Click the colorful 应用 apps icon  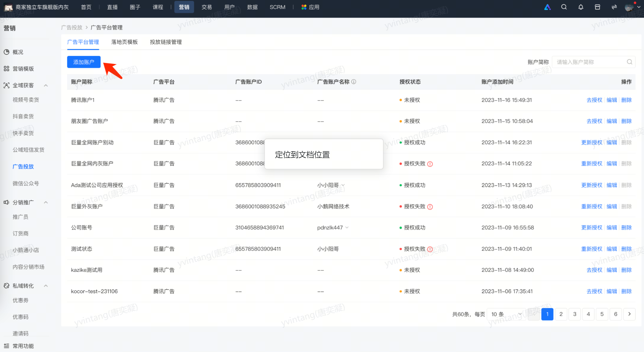(x=304, y=7)
